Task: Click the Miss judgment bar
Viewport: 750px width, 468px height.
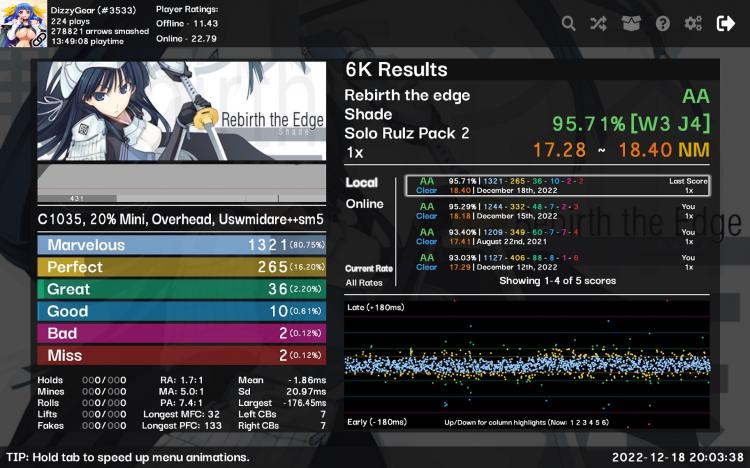Action: pyautogui.click(x=182, y=355)
